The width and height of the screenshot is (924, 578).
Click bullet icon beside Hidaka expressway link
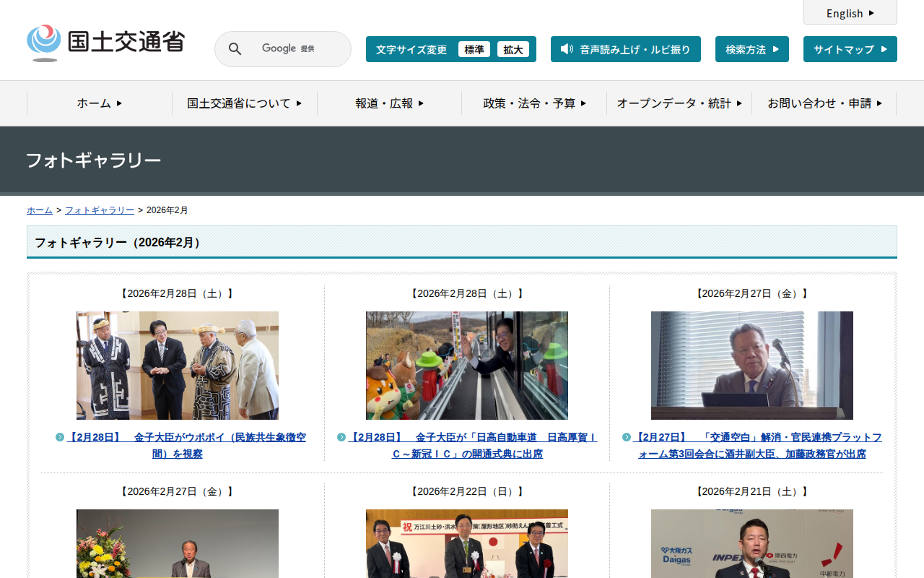click(341, 437)
